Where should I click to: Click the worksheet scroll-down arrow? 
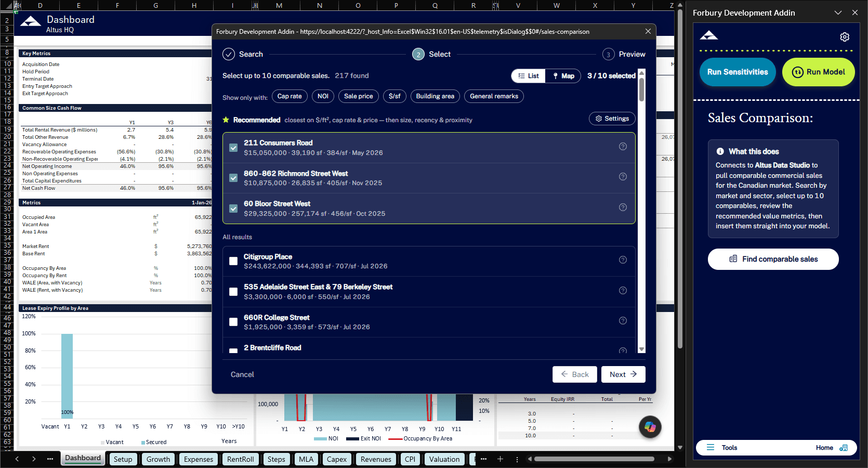680,447
